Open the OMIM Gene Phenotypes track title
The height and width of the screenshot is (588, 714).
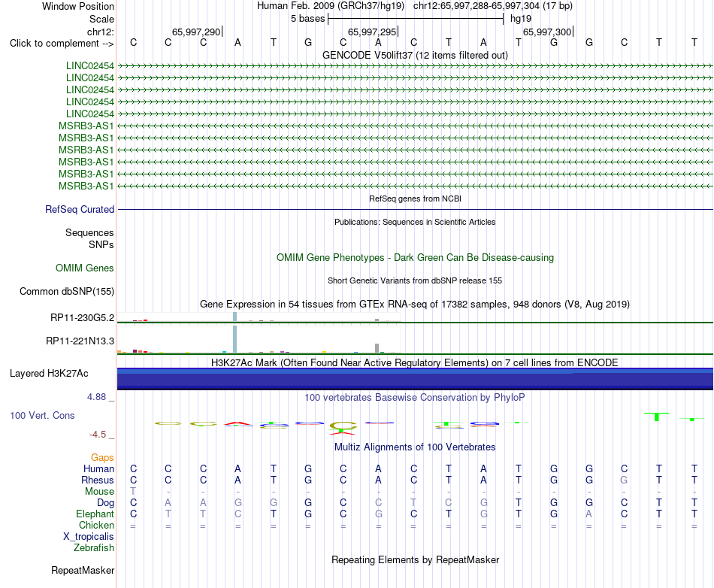415,257
